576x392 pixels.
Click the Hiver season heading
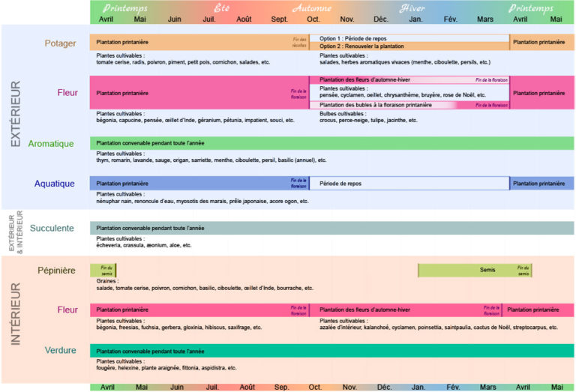pos(412,8)
